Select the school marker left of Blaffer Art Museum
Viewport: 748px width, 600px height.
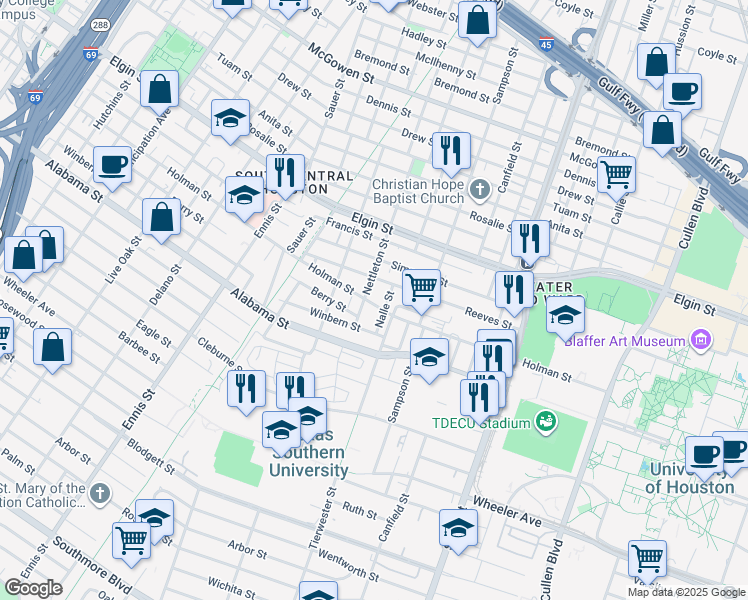coord(565,314)
